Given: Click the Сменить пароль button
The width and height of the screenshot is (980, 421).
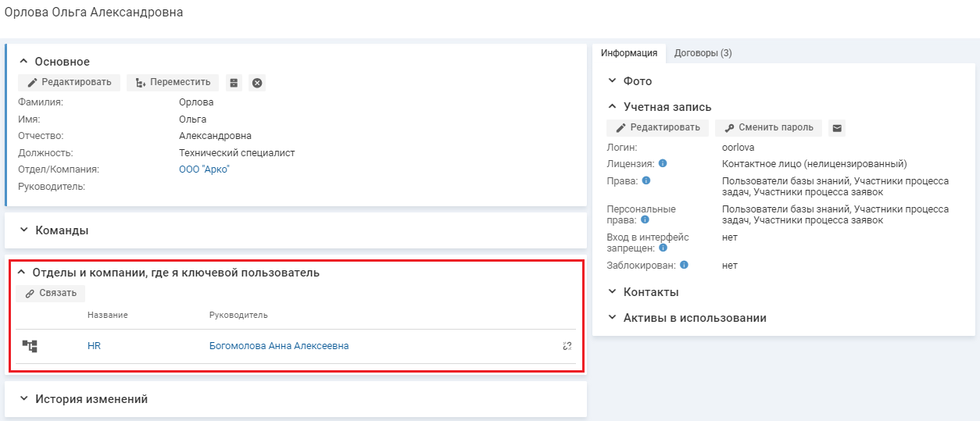Looking at the screenshot, I should coord(768,127).
